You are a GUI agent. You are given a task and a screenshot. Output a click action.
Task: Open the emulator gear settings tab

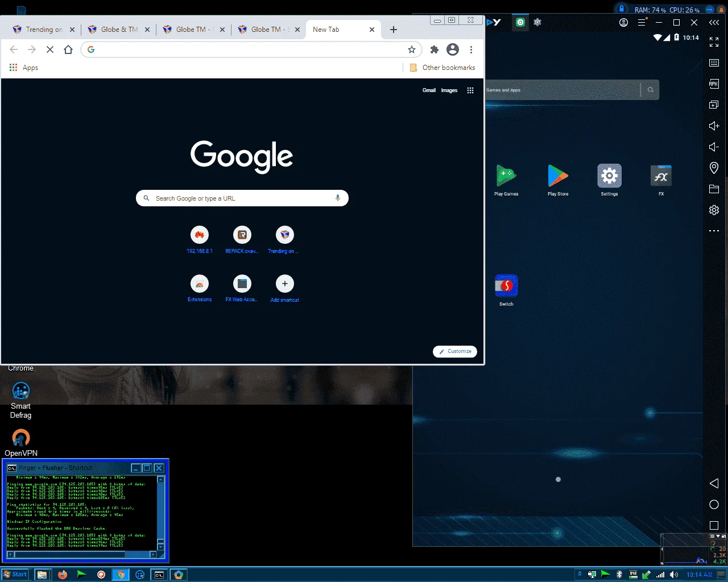537,22
